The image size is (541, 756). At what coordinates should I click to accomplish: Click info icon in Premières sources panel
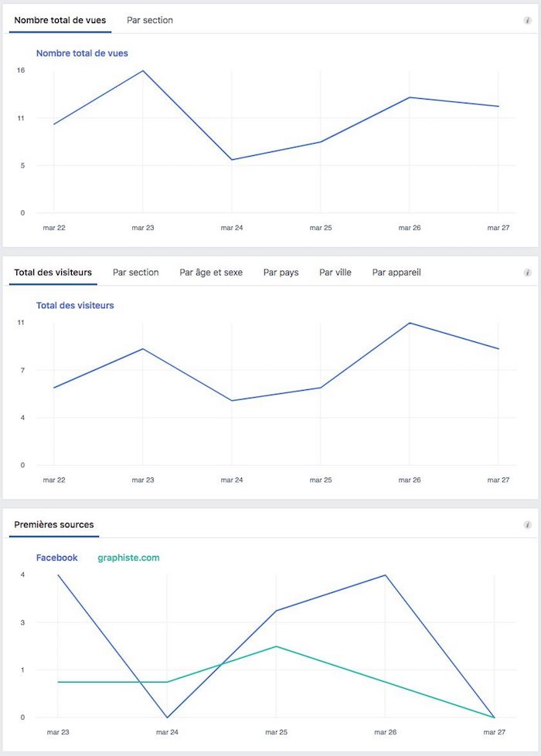(527, 525)
